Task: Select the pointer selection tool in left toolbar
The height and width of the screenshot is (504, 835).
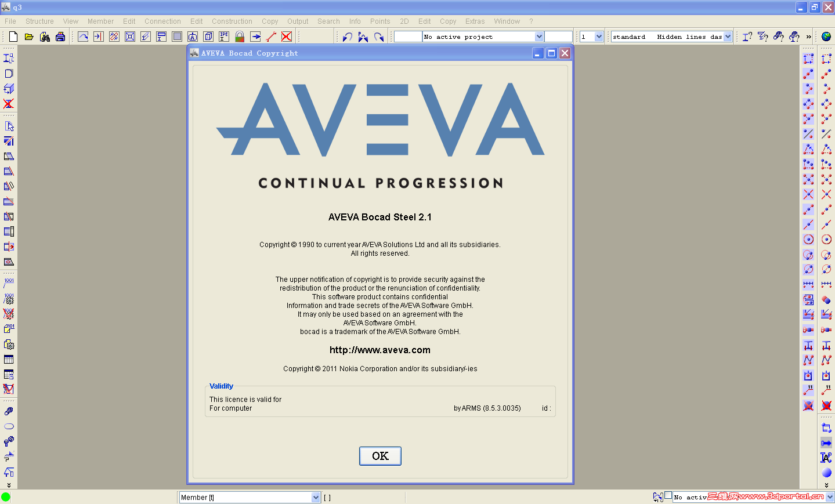Action: 9,126
